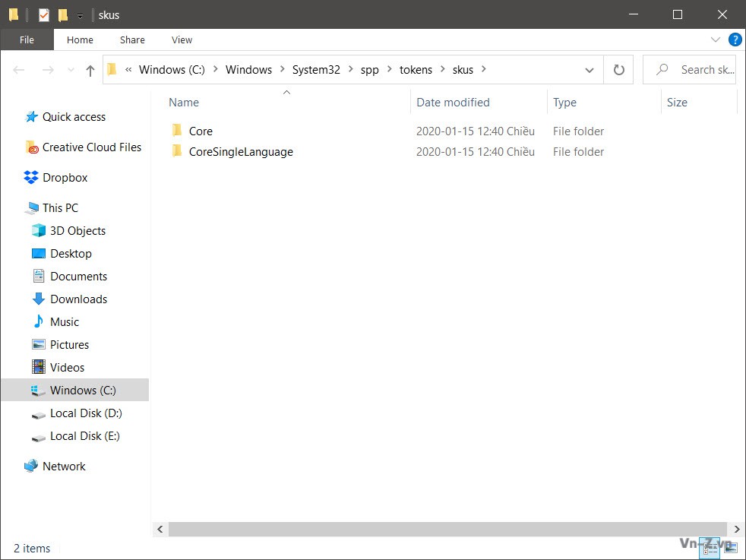This screenshot has width=746, height=560.
Task: Expand subfolder list after tokens breadcrumb
Action: point(442,69)
